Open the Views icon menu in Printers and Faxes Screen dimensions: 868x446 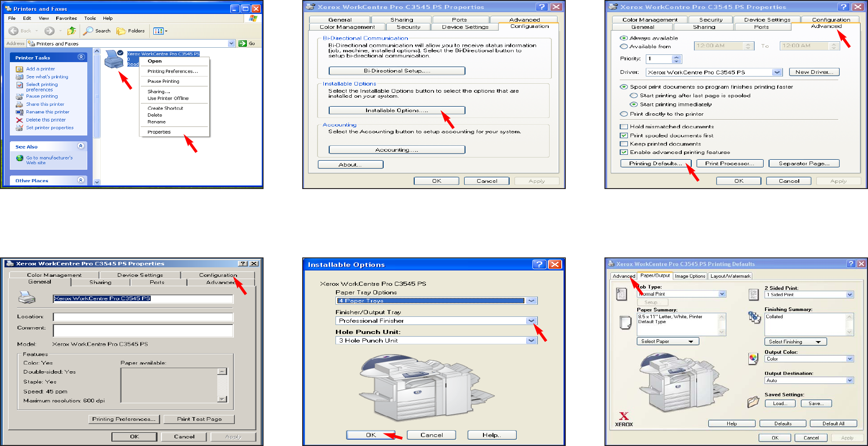(x=160, y=31)
